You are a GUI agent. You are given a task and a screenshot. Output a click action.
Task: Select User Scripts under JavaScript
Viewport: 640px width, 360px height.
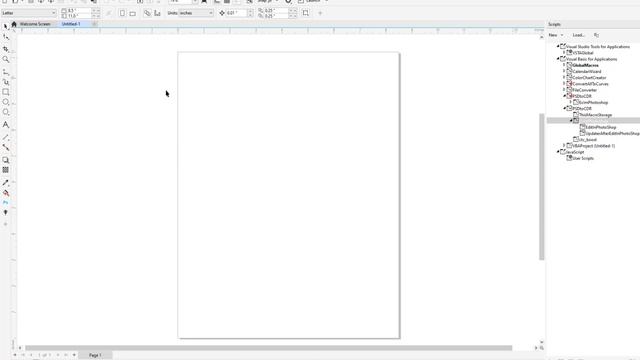[583, 158]
